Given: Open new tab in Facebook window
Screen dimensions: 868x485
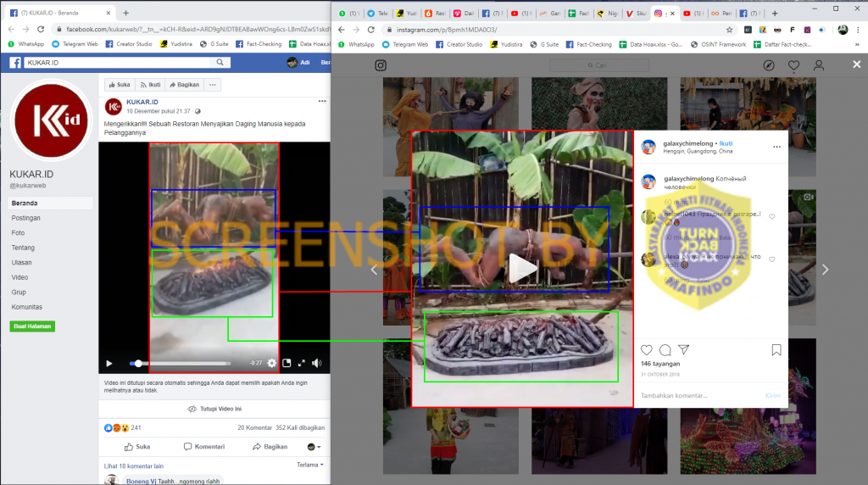Looking at the screenshot, I should tap(125, 13).
